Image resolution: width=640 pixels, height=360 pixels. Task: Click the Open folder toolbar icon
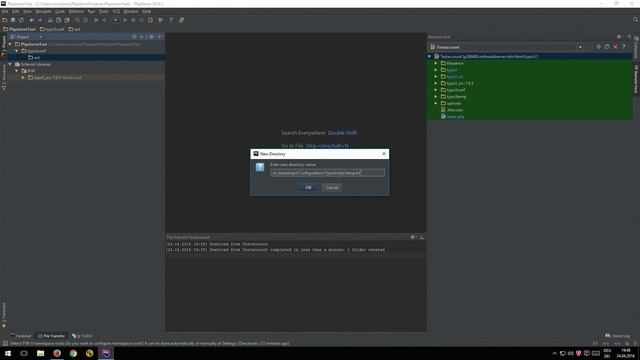[5, 20]
